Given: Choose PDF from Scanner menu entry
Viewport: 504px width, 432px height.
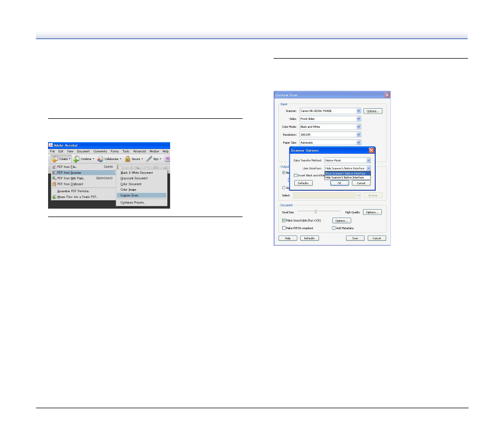Looking at the screenshot, I should [x=83, y=173].
